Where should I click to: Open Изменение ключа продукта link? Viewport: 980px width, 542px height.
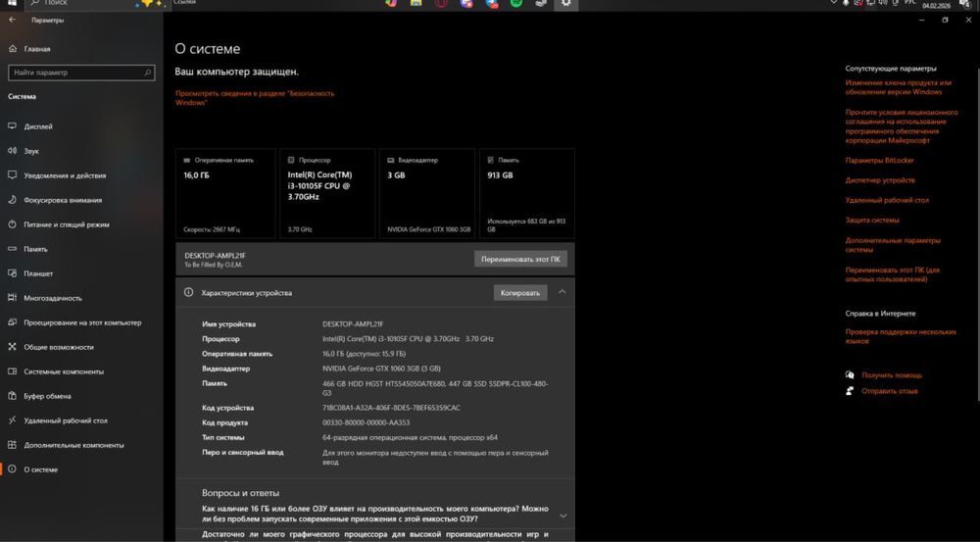(898, 87)
